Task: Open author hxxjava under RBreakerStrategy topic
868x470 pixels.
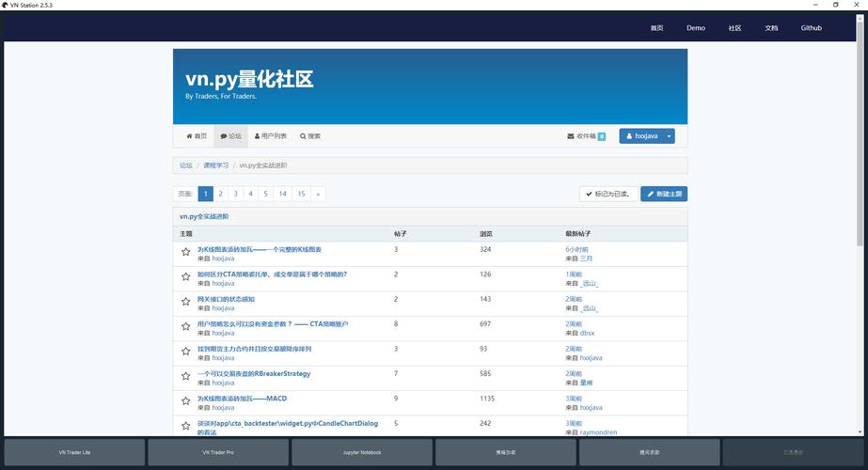Action: click(x=223, y=384)
